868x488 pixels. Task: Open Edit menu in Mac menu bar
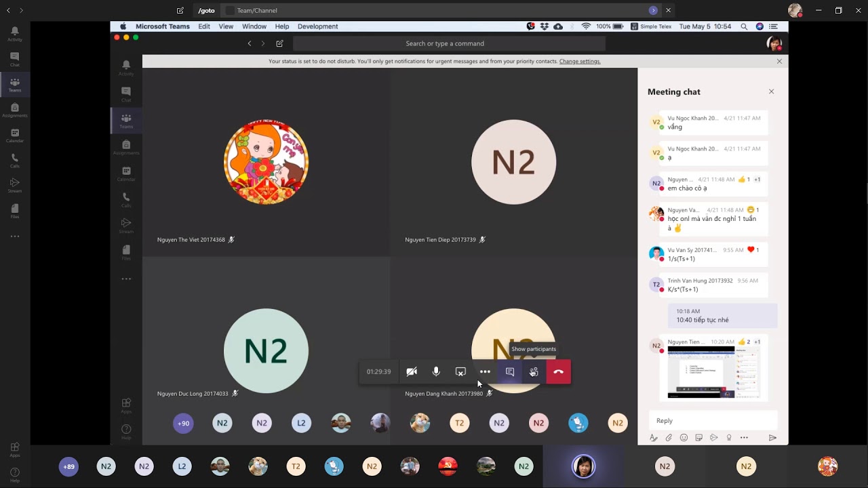pos(204,26)
